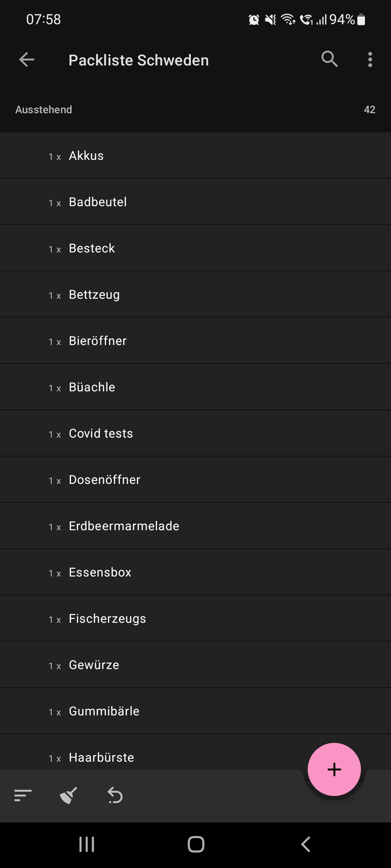The height and width of the screenshot is (868, 391).
Task: Tap the Packliste Schweden title
Action: [x=139, y=60]
